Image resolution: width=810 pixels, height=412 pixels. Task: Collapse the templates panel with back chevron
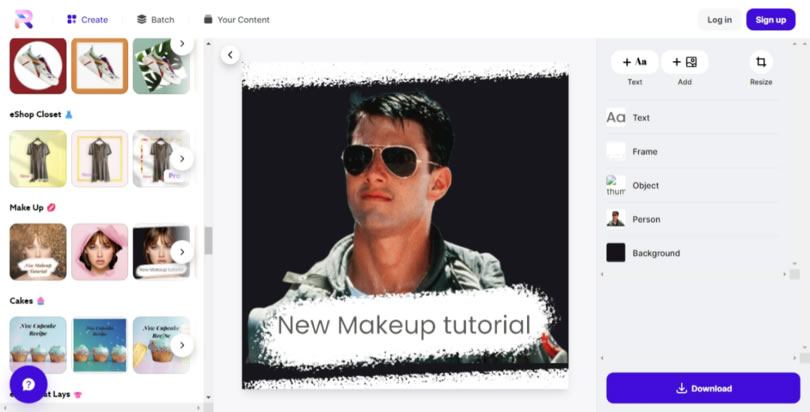click(230, 55)
